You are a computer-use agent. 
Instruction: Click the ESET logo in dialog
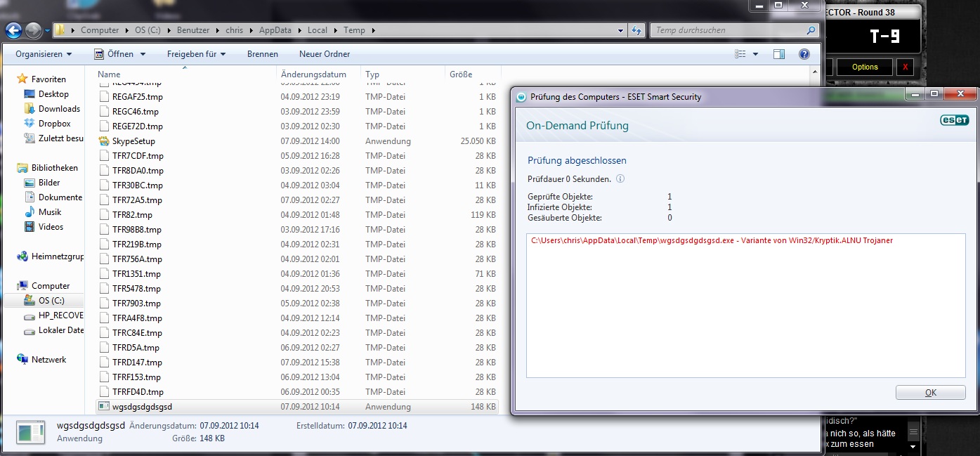click(x=954, y=120)
